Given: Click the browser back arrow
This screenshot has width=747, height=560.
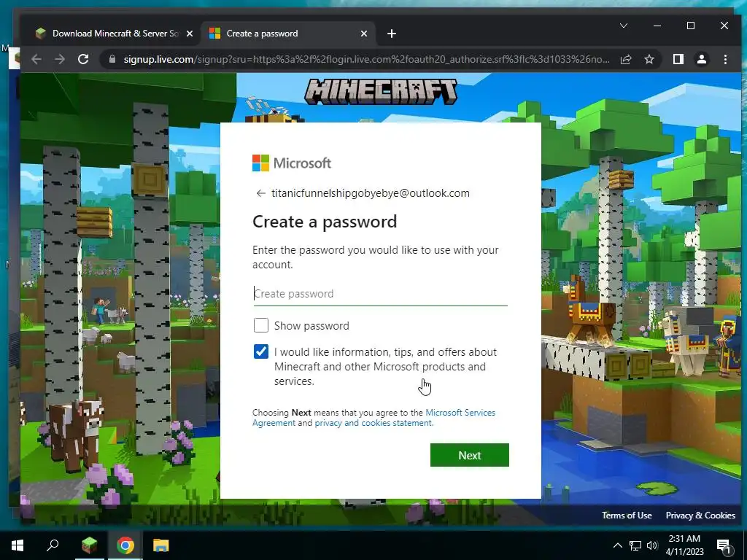Looking at the screenshot, I should (36, 59).
